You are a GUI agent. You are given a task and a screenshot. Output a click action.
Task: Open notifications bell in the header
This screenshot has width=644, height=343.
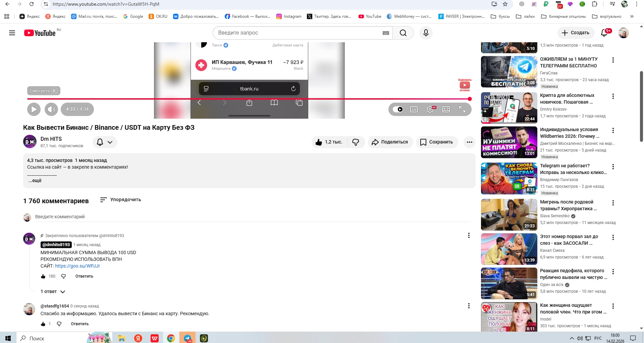[604, 33]
